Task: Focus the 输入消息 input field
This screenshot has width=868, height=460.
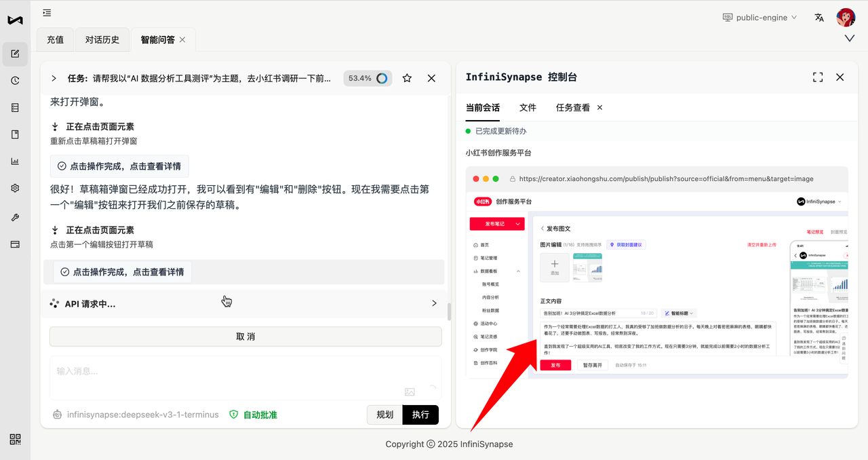Action: (245, 378)
